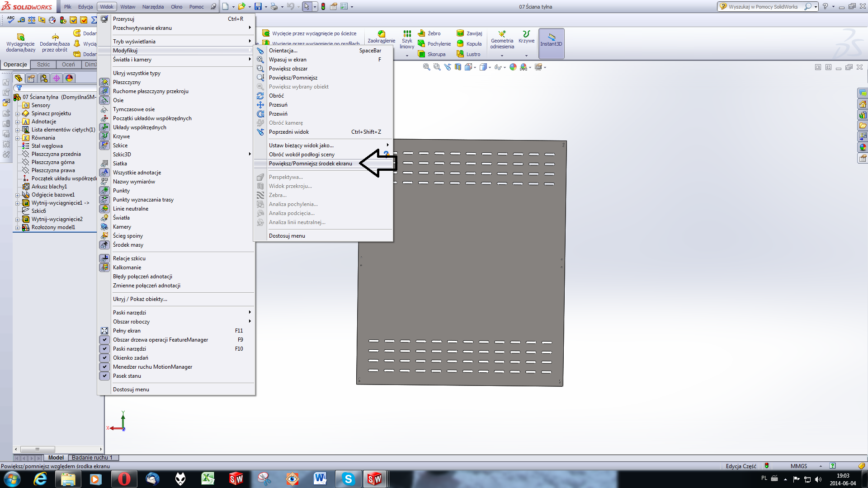The image size is (868, 488).
Task: Click the rebuild traffic light icon
Action: tap(323, 6)
